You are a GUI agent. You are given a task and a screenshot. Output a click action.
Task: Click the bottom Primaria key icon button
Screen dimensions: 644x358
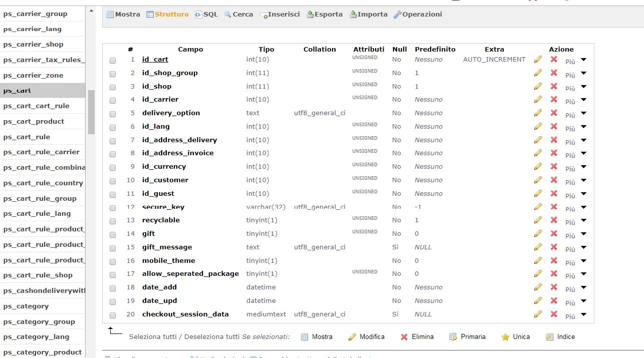pos(467,337)
